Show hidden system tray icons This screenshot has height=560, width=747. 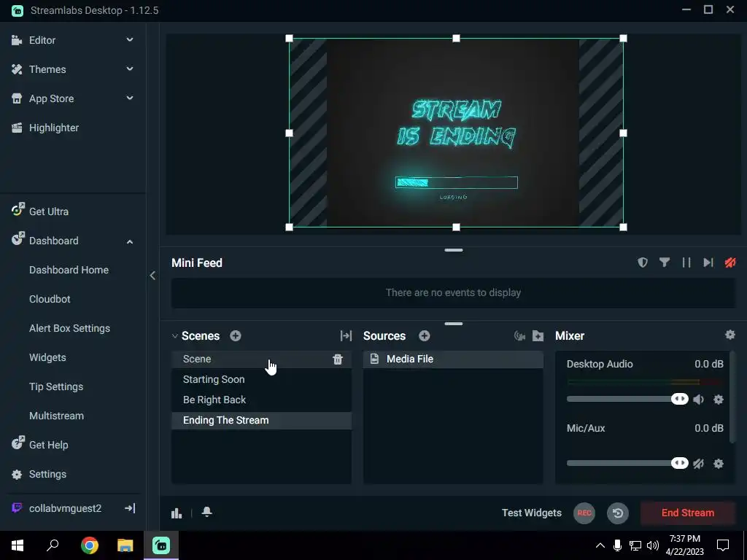(600, 545)
